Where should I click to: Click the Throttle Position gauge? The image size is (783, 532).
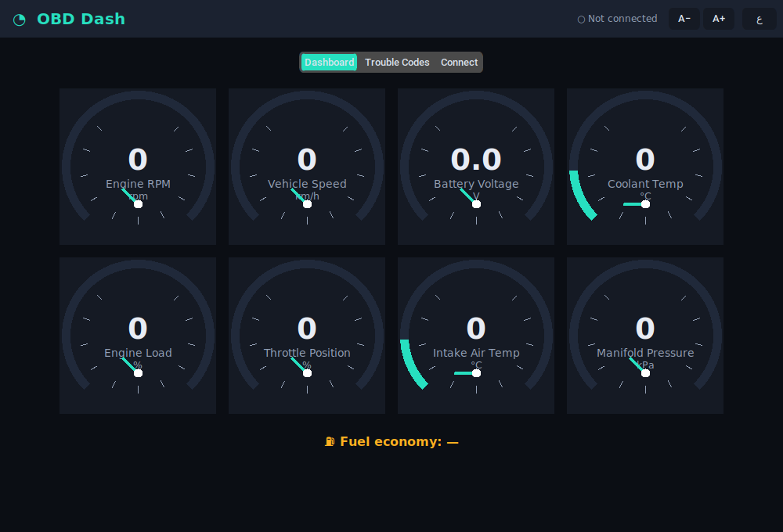(307, 336)
